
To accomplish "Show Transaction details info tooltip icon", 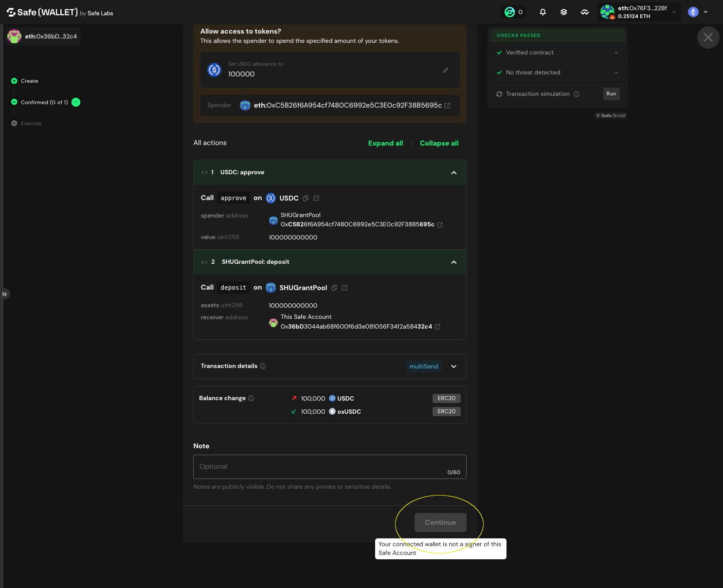I will (263, 366).
